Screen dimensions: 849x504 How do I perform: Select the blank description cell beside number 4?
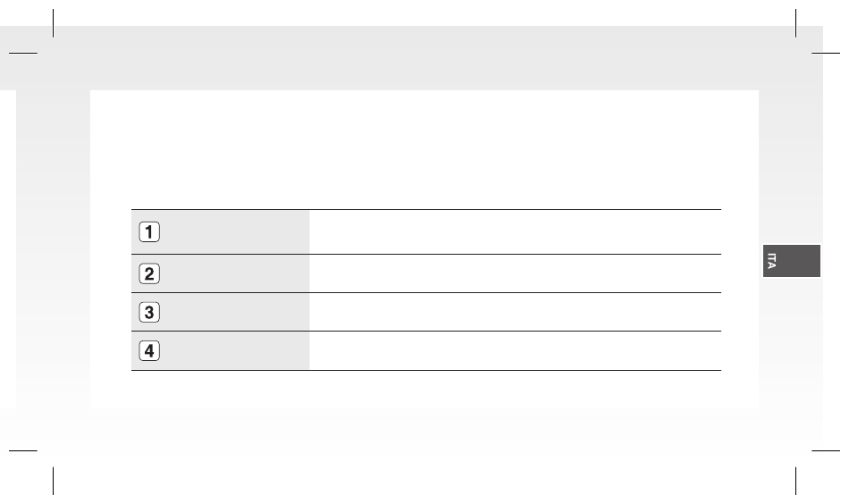pyautogui.click(x=515, y=351)
